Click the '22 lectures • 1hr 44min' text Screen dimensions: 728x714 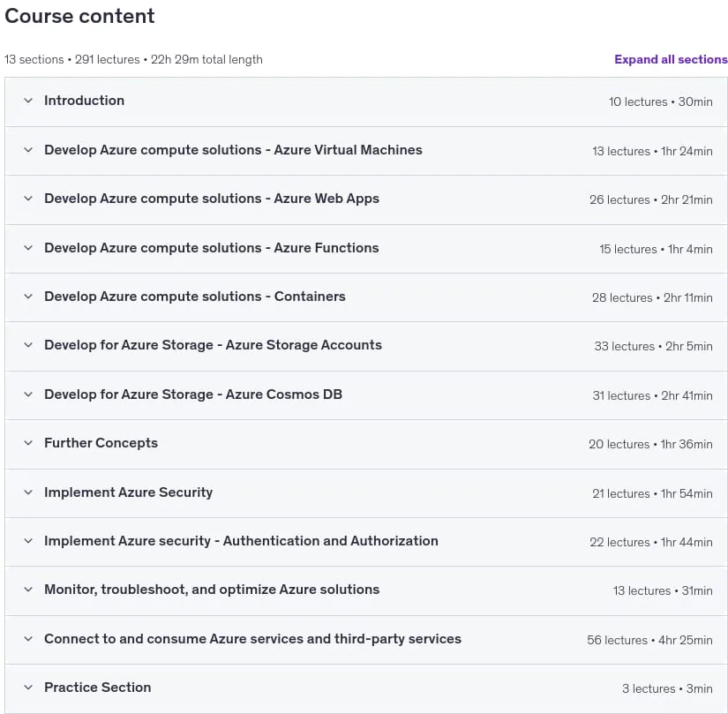[651, 542]
